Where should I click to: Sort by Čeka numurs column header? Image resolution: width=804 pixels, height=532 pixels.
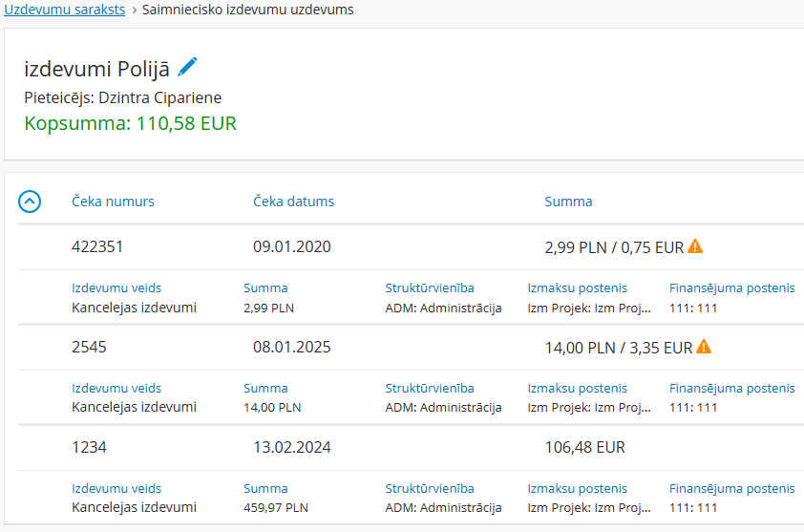[x=113, y=202]
